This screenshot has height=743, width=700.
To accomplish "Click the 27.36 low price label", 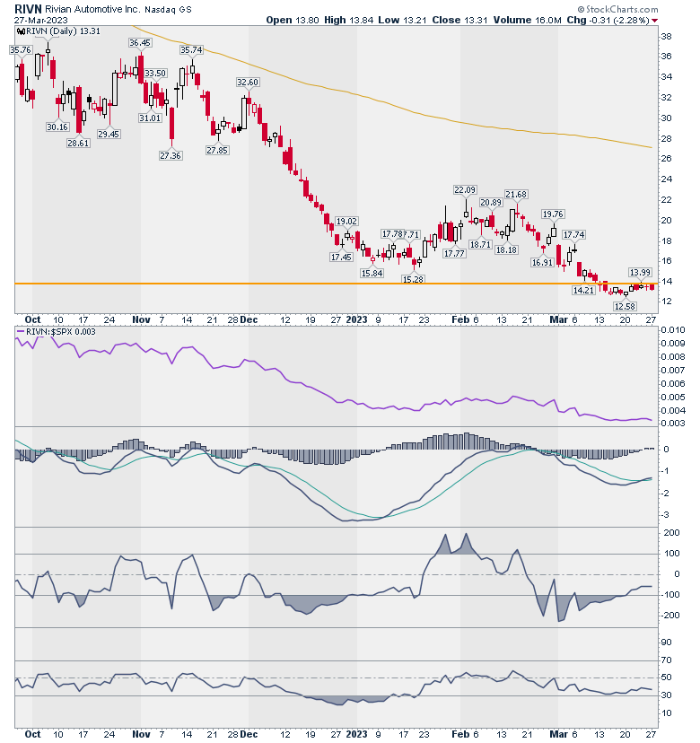I will click(x=171, y=155).
